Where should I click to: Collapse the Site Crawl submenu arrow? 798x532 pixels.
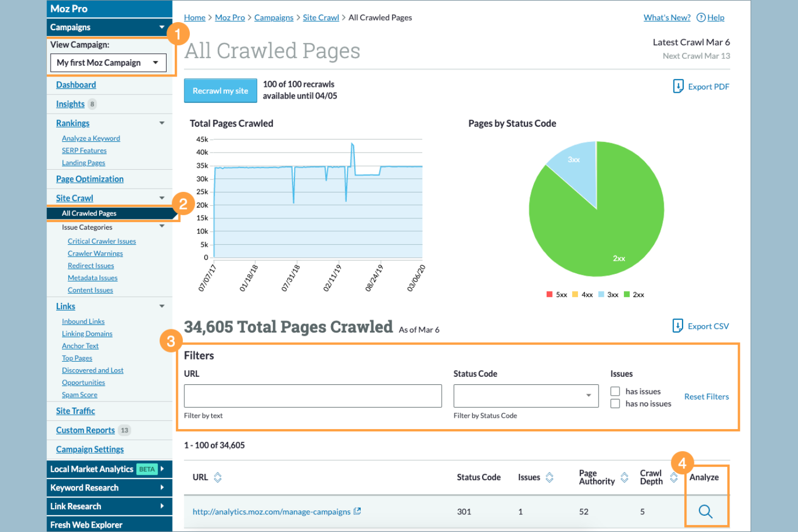click(x=162, y=198)
